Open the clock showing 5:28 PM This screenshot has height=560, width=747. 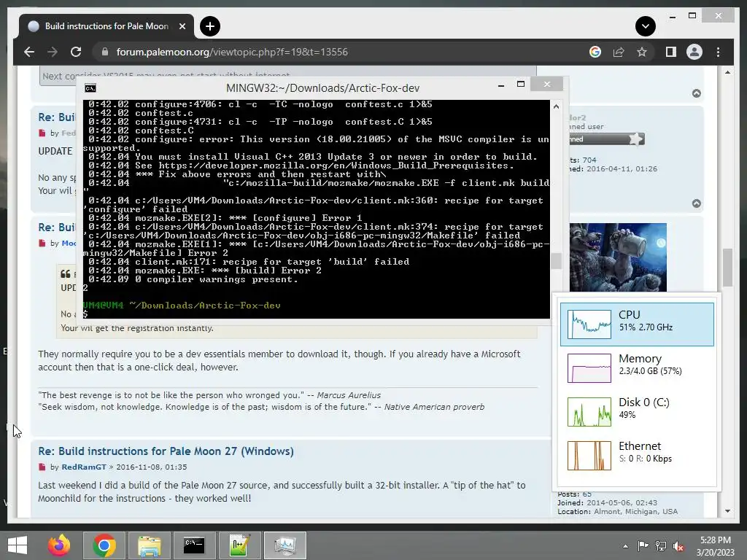pyautogui.click(x=715, y=546)
